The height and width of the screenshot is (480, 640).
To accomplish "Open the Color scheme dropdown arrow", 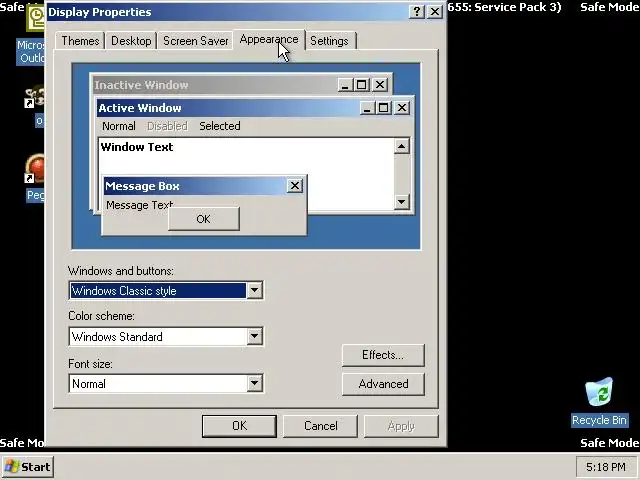I will click(x=254, y=336).
